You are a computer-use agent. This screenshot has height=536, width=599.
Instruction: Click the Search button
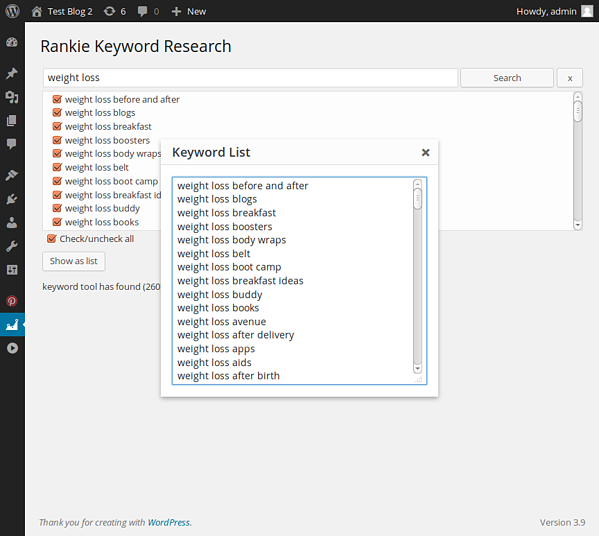click(507, 78)
